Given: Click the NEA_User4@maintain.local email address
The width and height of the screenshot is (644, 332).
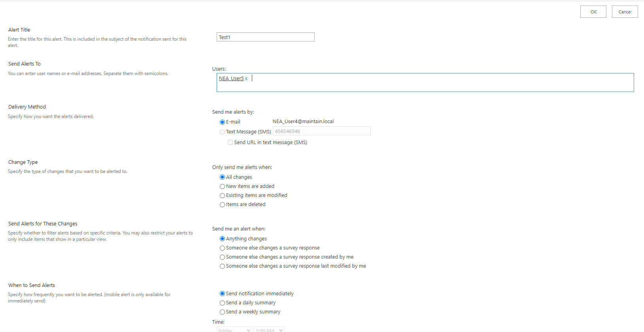Looking at the screenshot, I should click(x=303, y=122).
